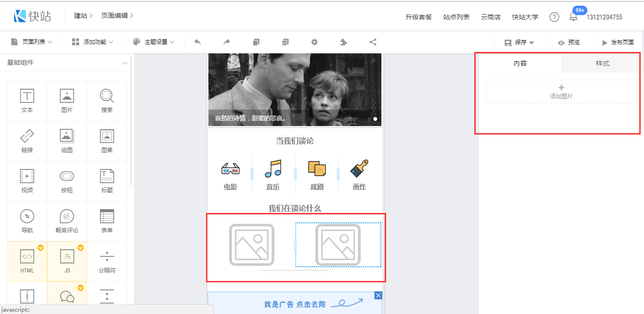Screen dimensions: 644x314
Task: Click the undo arrow in toolbar
Action: [x=198, y=42]
